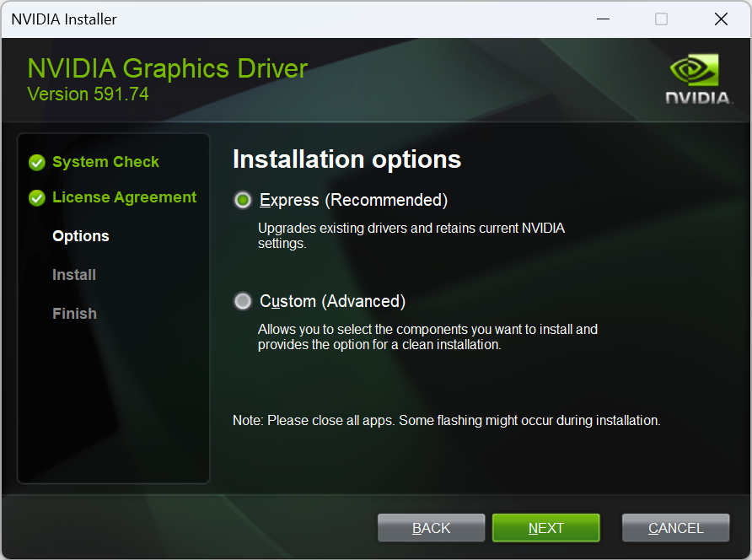This screenshot has width=752, height=560.
Task: Click the Install step label
Action: point(73,274)
